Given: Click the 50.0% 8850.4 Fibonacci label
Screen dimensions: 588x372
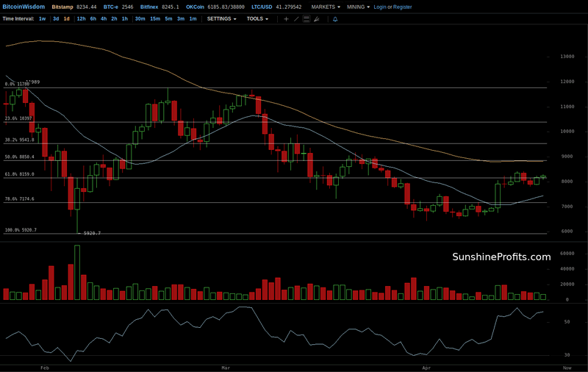Looking at the screenshot, I should tap(20, 157).
